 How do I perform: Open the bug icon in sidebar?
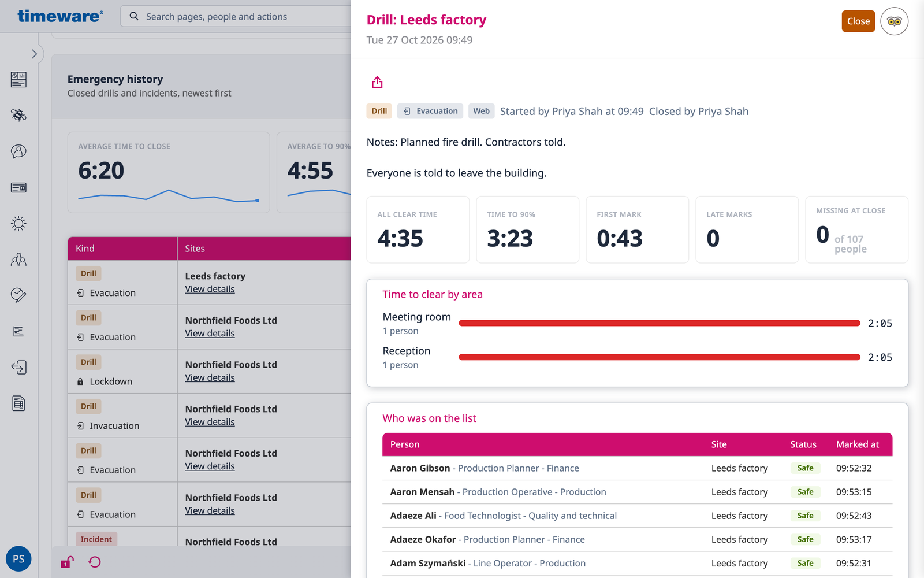18,115
